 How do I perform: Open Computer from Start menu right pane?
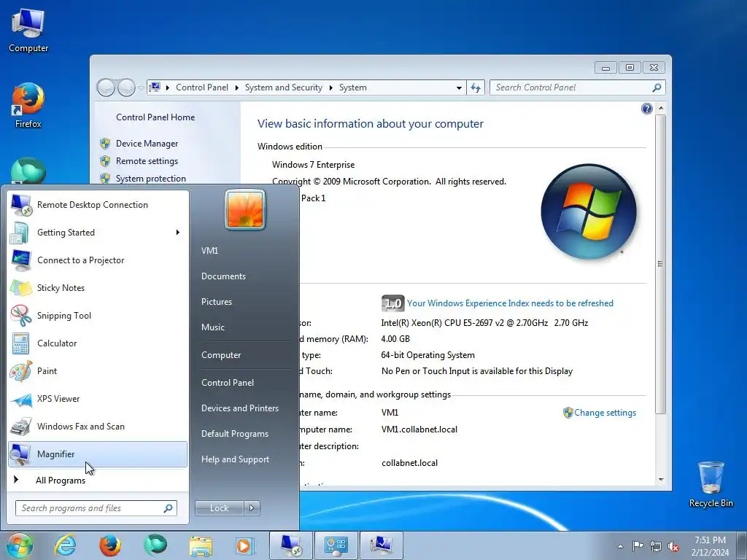pyautogui.click(x=221, y=355)
